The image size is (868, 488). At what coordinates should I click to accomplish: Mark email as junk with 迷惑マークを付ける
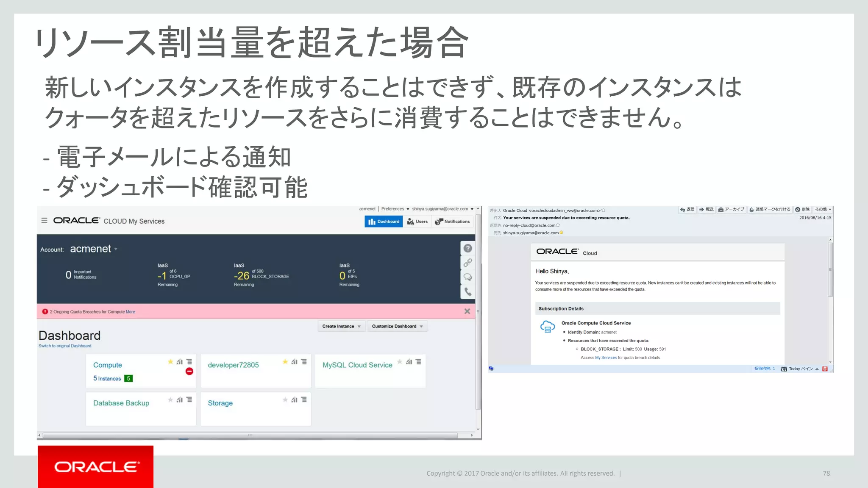[770, 209]
